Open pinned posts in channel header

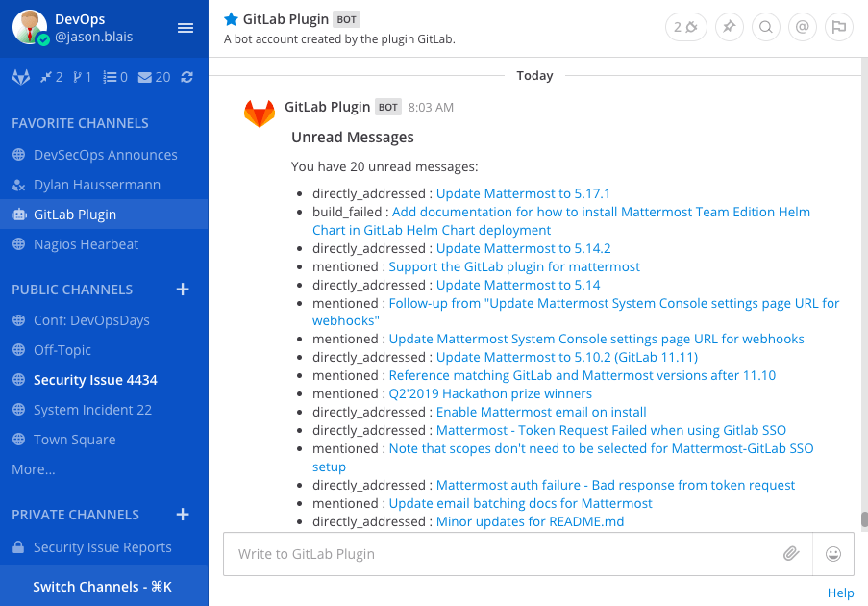pyautogui.click(x=729, y=27)
